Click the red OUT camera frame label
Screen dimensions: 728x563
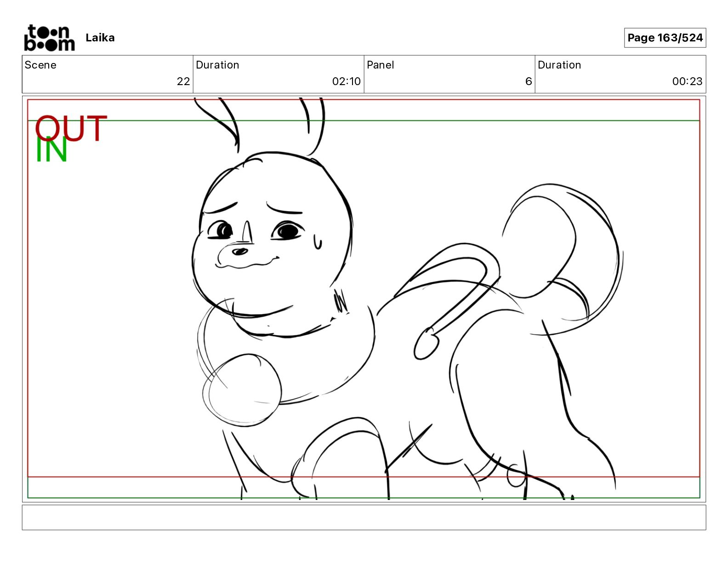coord(71,128)
